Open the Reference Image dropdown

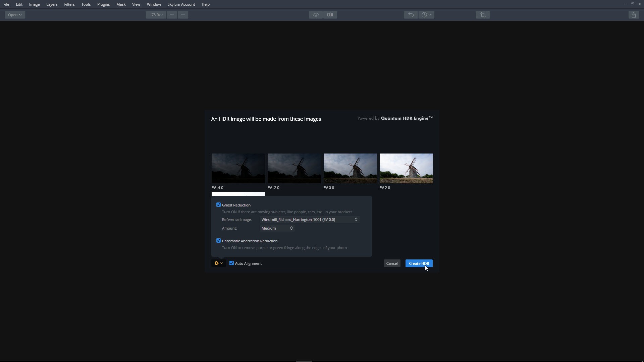309,220
